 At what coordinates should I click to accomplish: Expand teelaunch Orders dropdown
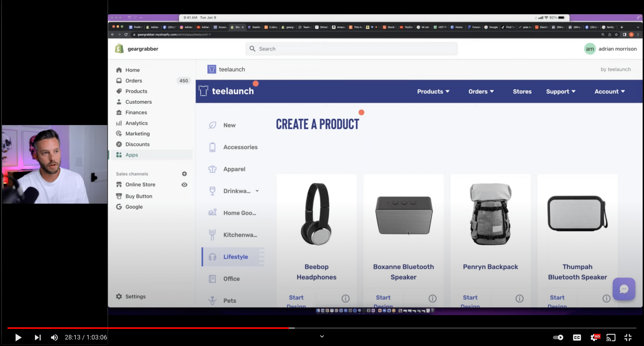(x=481, y=91)
